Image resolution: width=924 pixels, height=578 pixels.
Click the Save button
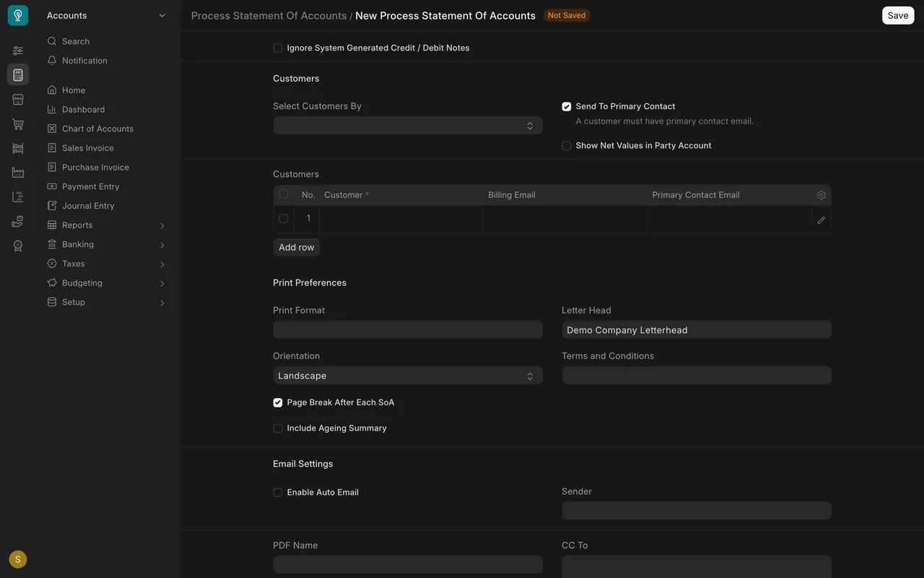(898, 15)
